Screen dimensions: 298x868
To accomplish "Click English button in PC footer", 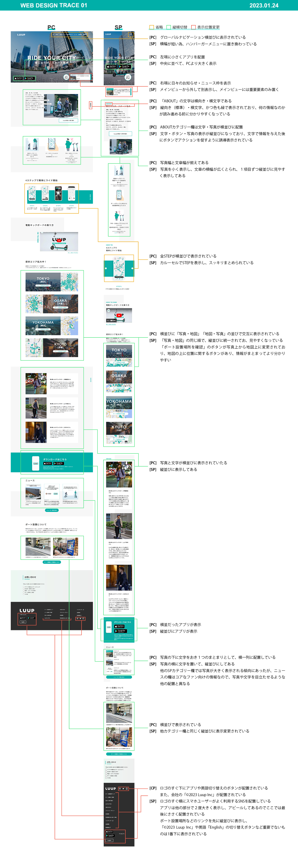I will pyautogui.click(x=23, y=622).
